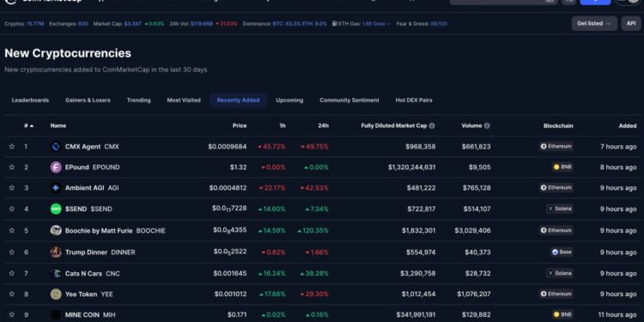Click MINE COIN's 11 hours ago value
The image size is (644, 322).
click(618, 314)
